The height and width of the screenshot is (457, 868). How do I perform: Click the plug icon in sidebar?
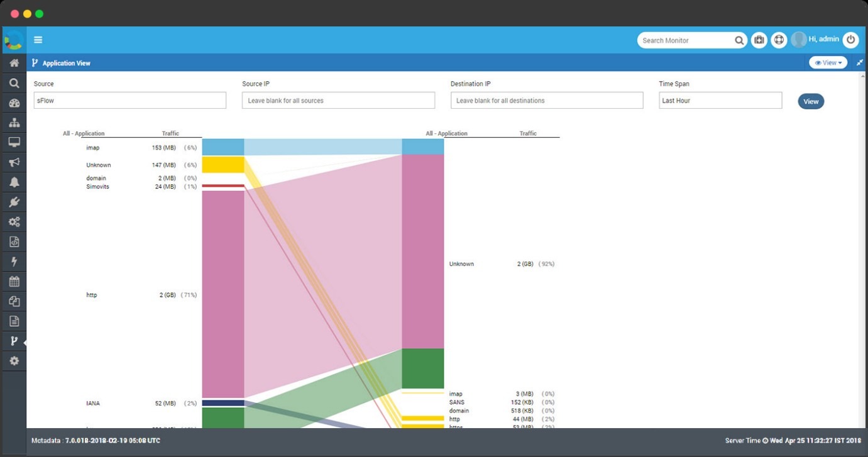coord(14,202)
